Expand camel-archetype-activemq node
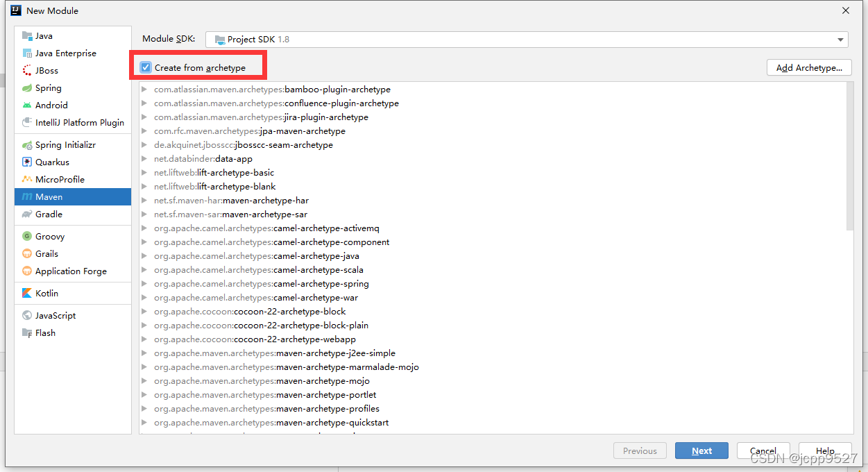The image size is (868, 472). point(144,228)
